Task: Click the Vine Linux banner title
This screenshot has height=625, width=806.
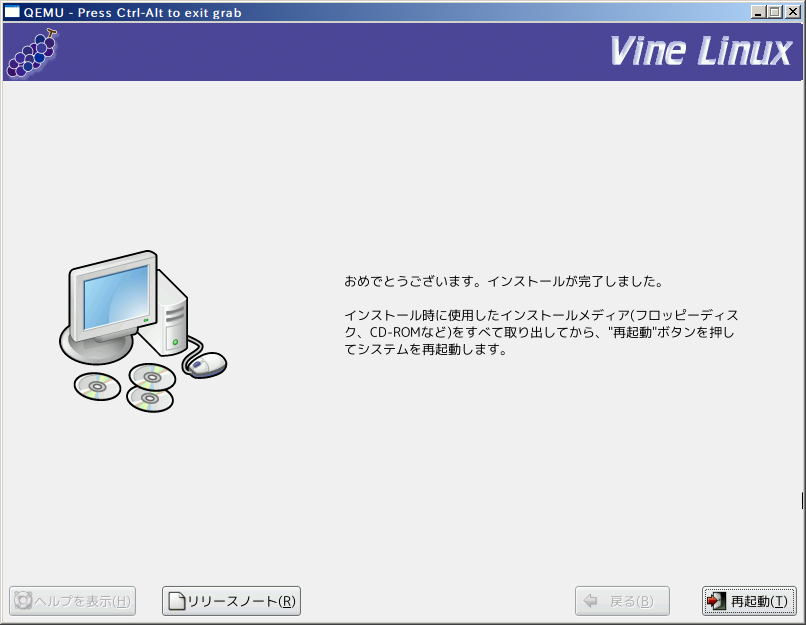Action: [701, 51]
